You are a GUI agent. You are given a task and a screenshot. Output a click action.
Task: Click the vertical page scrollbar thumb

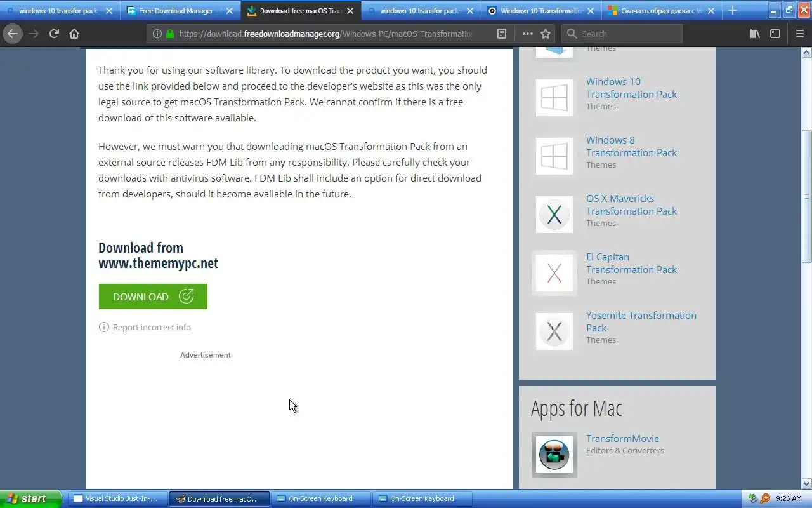[x=807, y=196]
